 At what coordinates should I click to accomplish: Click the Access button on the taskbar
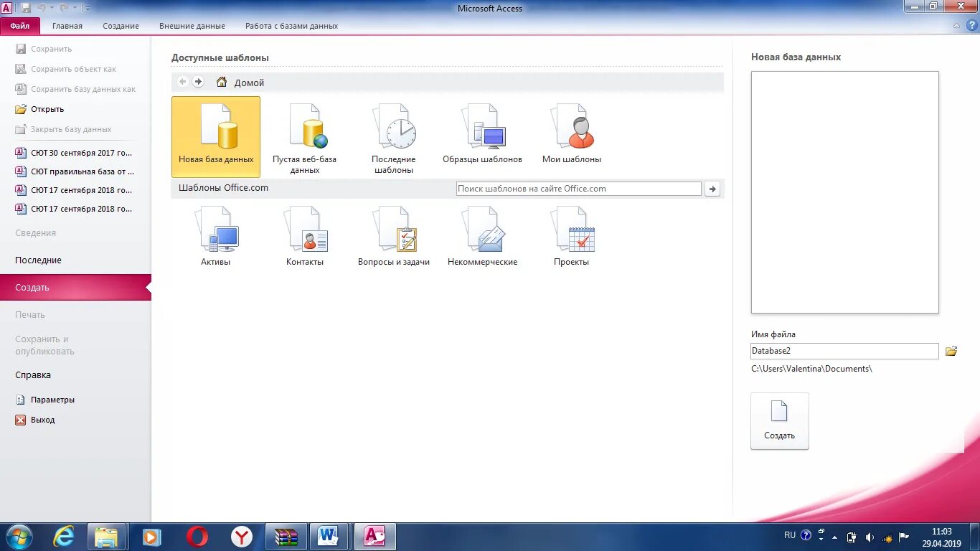click(x=374, y=537)
